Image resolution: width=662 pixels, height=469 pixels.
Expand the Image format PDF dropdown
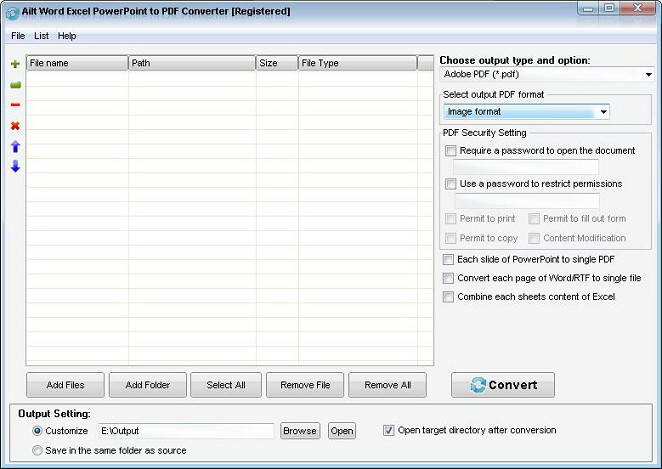(526, 112)
